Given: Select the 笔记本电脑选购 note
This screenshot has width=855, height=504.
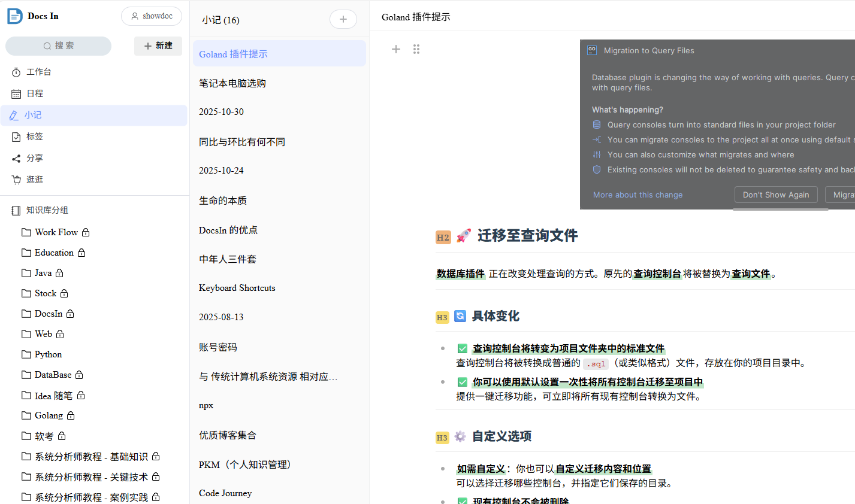Looking at the screenshot, I should pos(232,83).
